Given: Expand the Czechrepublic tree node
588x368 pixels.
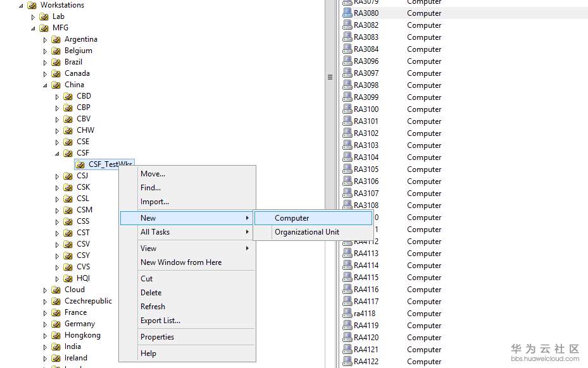Looking at the screenshot, I should 45,302.
